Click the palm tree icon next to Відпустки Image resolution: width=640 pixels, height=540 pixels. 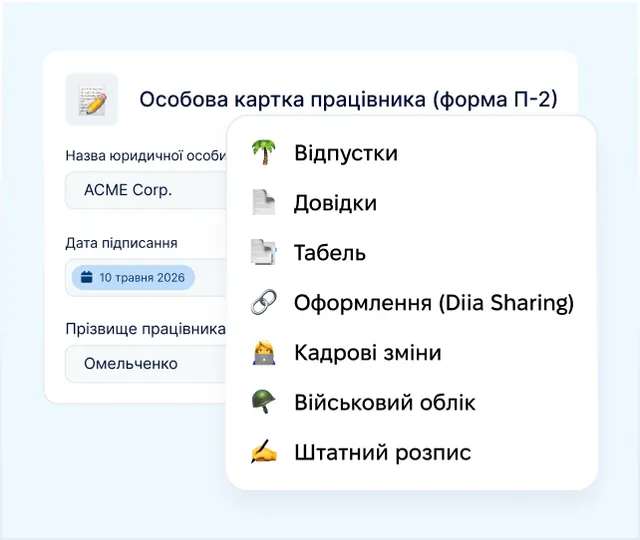(x=264, y=152)
